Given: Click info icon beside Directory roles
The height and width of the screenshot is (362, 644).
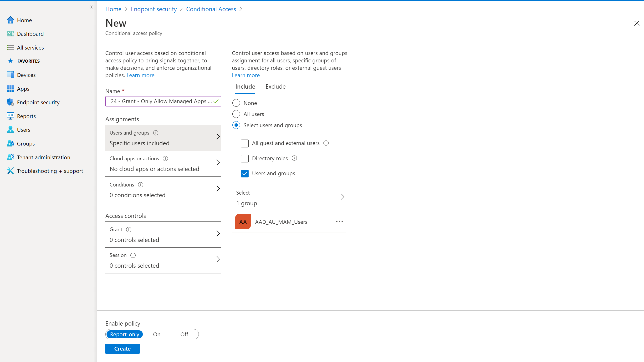Looking at the screenshot, I should click(x=294, y=158).
